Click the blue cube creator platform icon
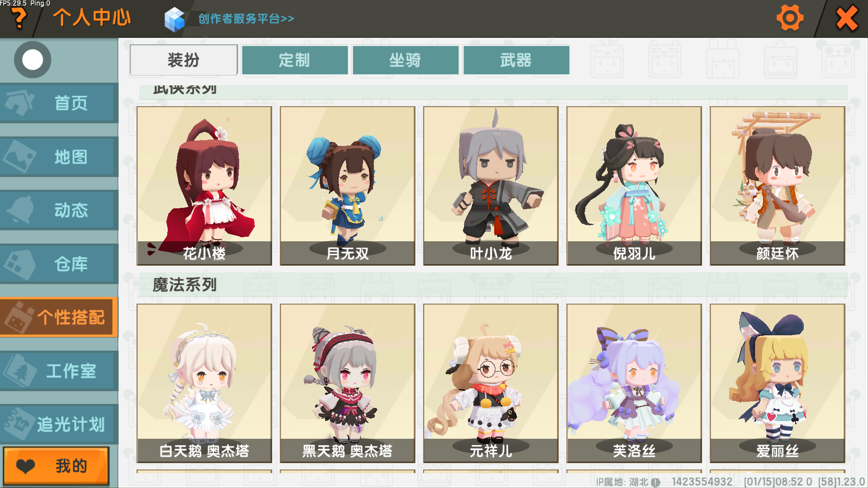Viewport: 868px width, 488px height. 175,19
